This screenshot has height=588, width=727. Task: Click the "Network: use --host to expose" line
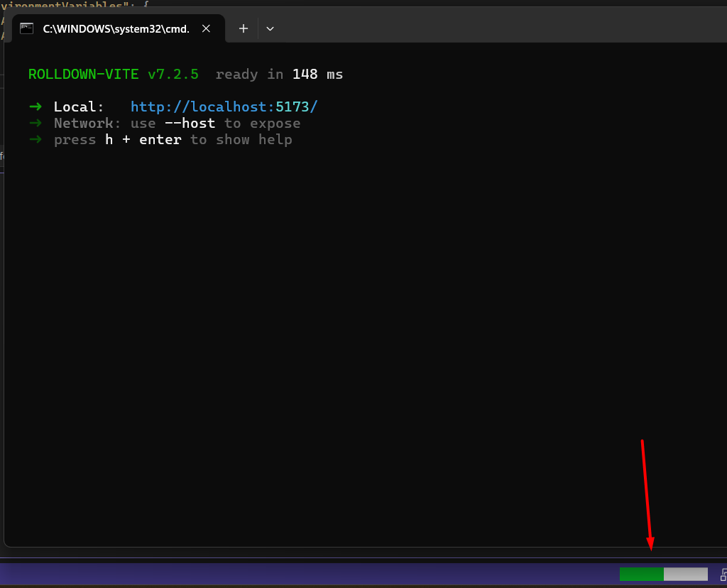pyautogui.click(x=177, y=124)
